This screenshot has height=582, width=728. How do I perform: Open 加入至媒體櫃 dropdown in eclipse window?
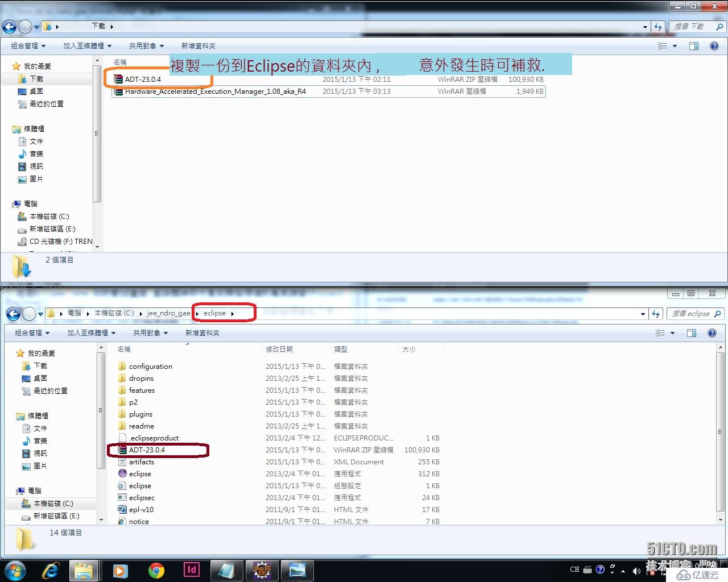91,333
